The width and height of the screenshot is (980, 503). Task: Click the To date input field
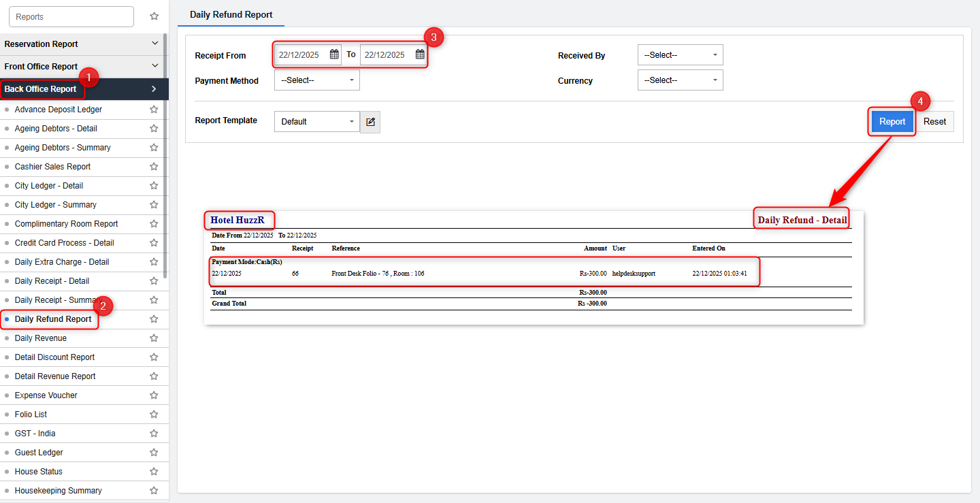(393, 55)
